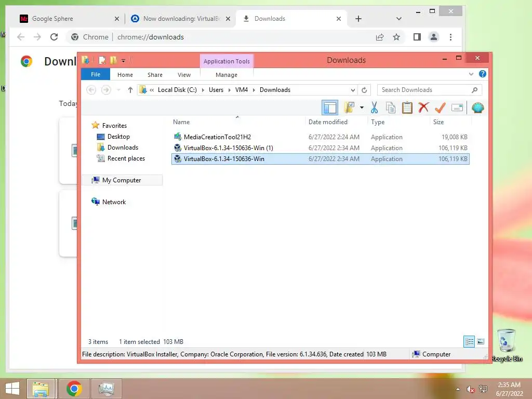The height and width of the screenshot is (399, 532).
Task: Select My Computer in navigation pane
Action: [122, 180]
